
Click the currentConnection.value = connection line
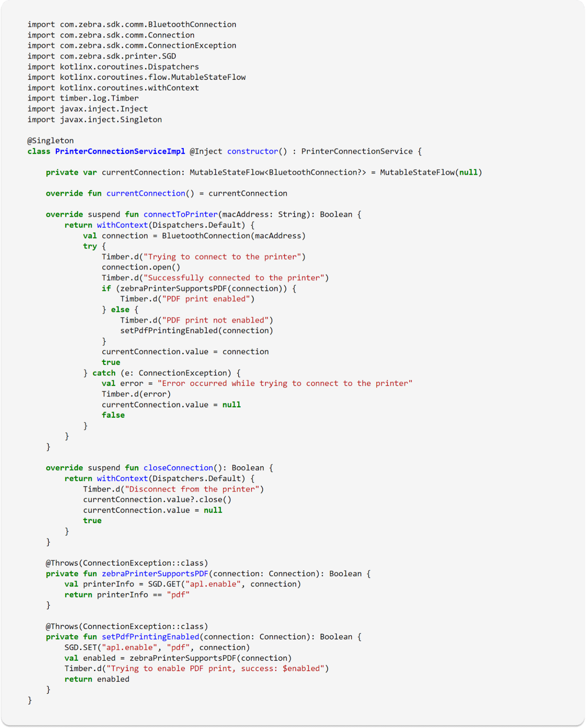click(185, 352)
